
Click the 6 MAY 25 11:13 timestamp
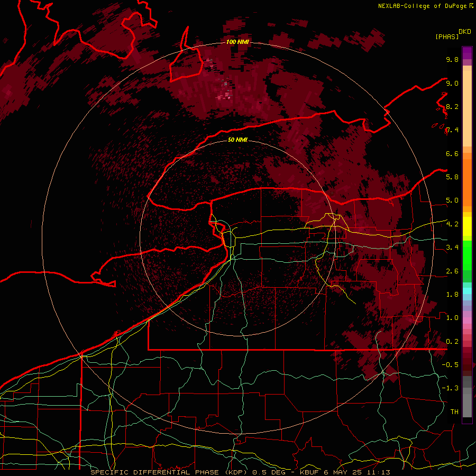[358, 472]
